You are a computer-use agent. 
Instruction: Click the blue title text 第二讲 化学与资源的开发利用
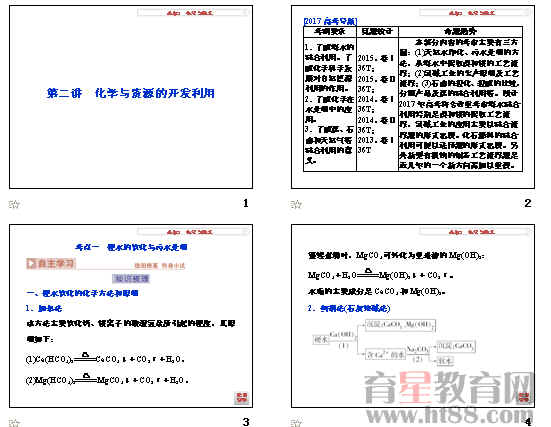pos(131,93)
